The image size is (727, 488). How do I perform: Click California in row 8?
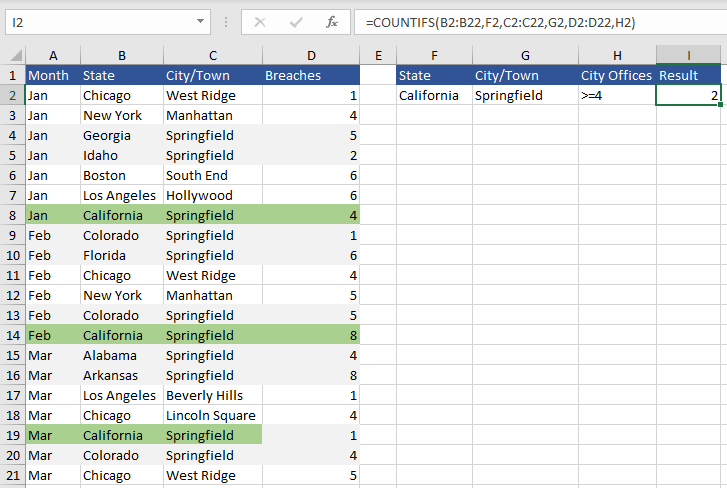click(121, 215)
